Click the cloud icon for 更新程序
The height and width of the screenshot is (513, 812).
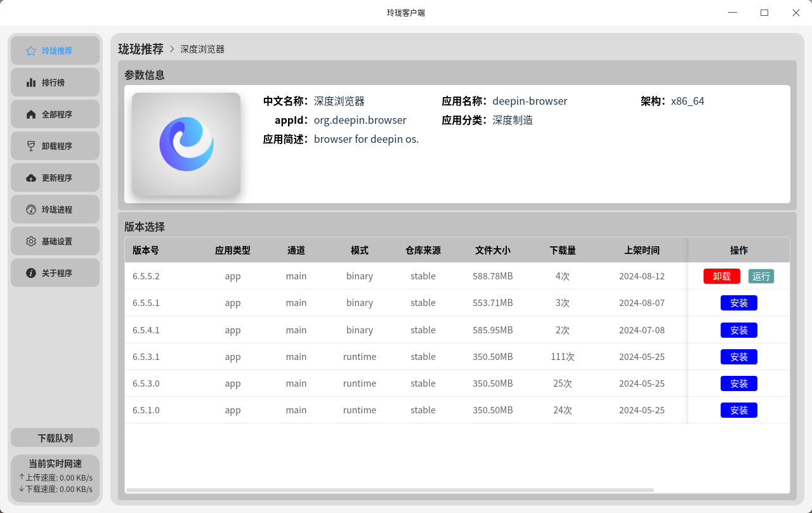tap(31, 178)
